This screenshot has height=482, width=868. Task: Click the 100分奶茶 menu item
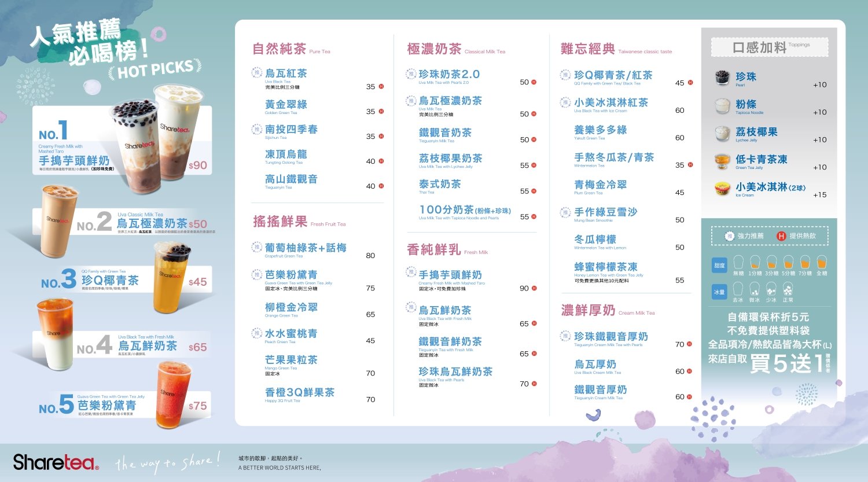pyautogui.click(x=465, y=212)
